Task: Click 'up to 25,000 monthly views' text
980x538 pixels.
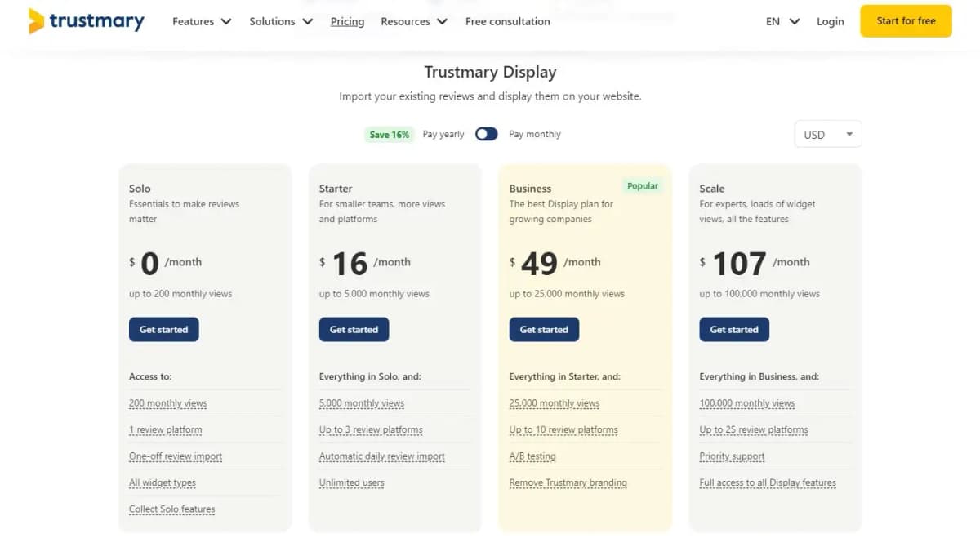Action: coord(567,294)
